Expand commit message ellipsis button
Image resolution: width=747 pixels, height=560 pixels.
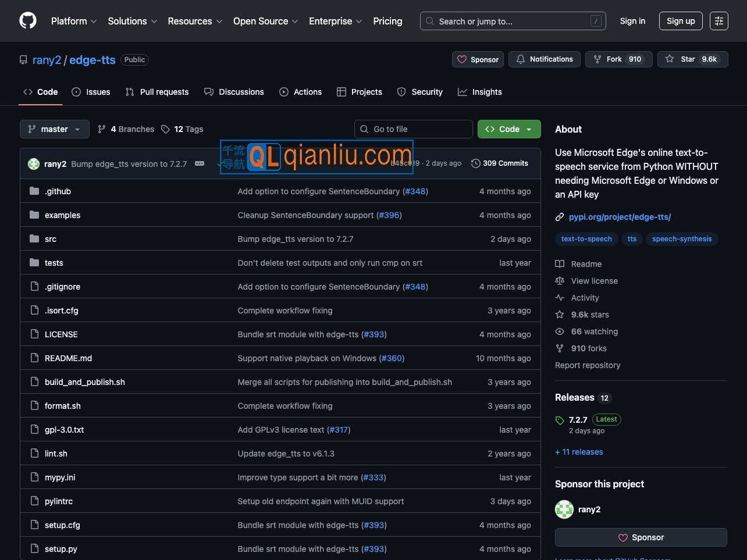point(200,164)
